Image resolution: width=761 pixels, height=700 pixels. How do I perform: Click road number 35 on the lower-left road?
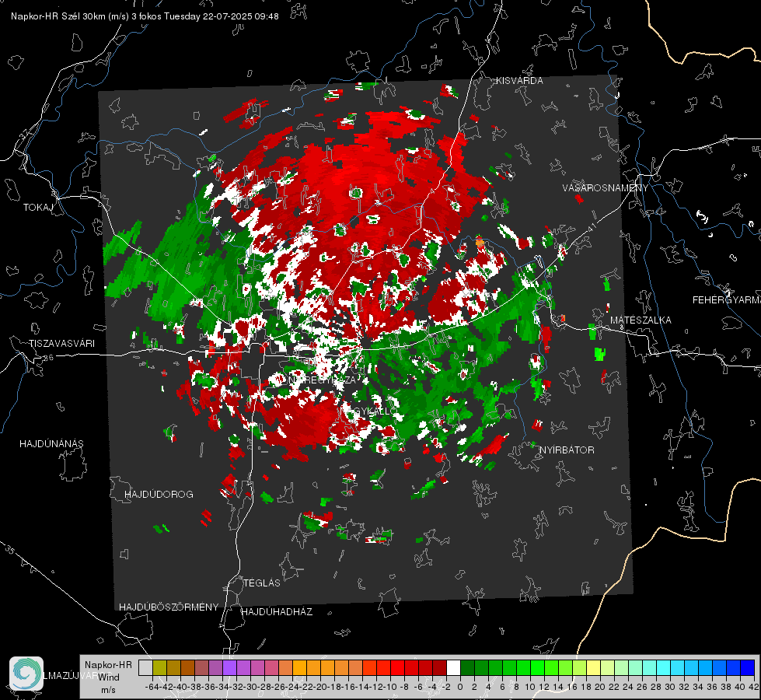point(9,549)
